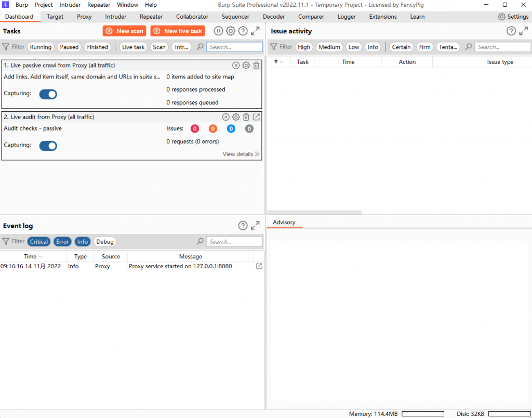
Task: Open settings for Live passive crawl task
Action: (246, 65)
